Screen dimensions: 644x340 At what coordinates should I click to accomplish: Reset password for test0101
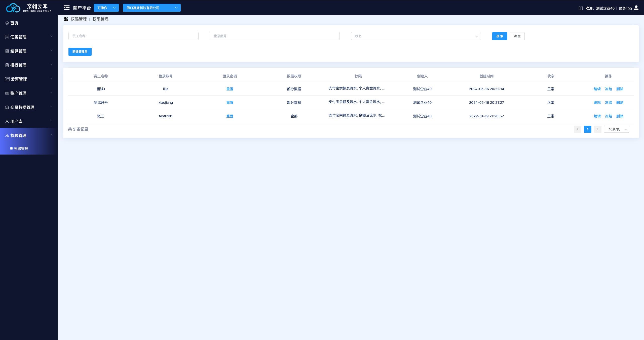(230, 116)
